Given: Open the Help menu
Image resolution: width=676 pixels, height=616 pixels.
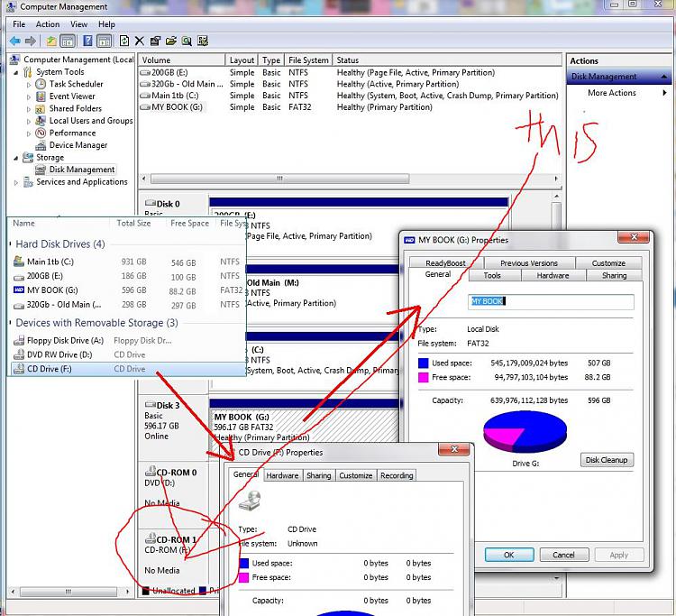Looking at the screenshot, I should [106, 24].
